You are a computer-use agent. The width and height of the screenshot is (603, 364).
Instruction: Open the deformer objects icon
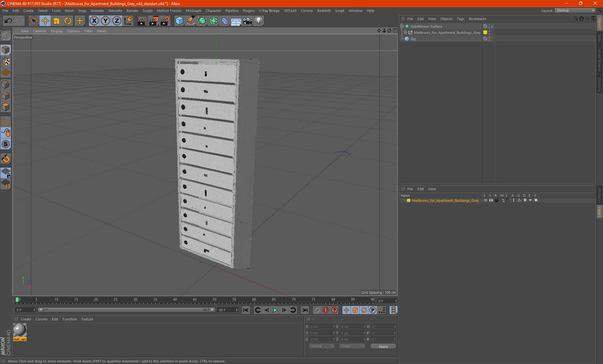[225, 21]
